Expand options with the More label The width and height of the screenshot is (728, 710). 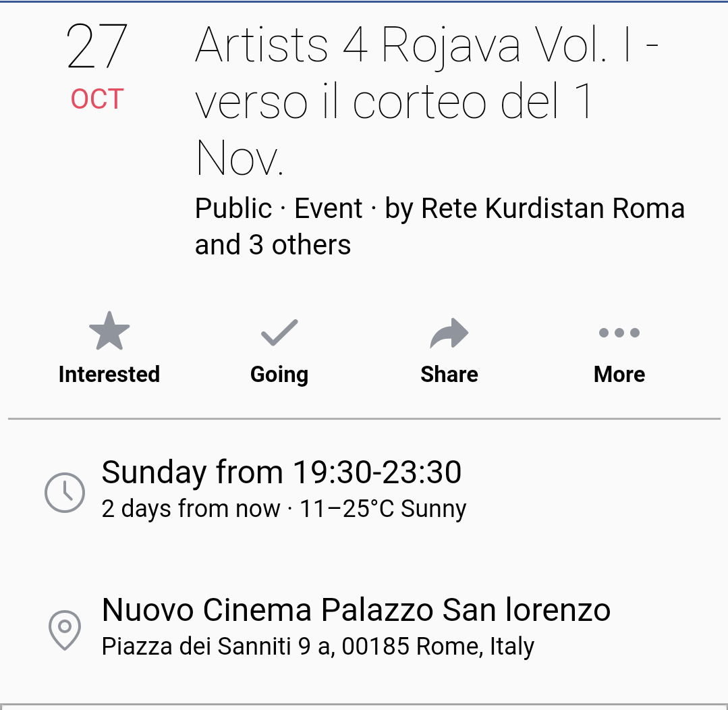coord(619,375)
